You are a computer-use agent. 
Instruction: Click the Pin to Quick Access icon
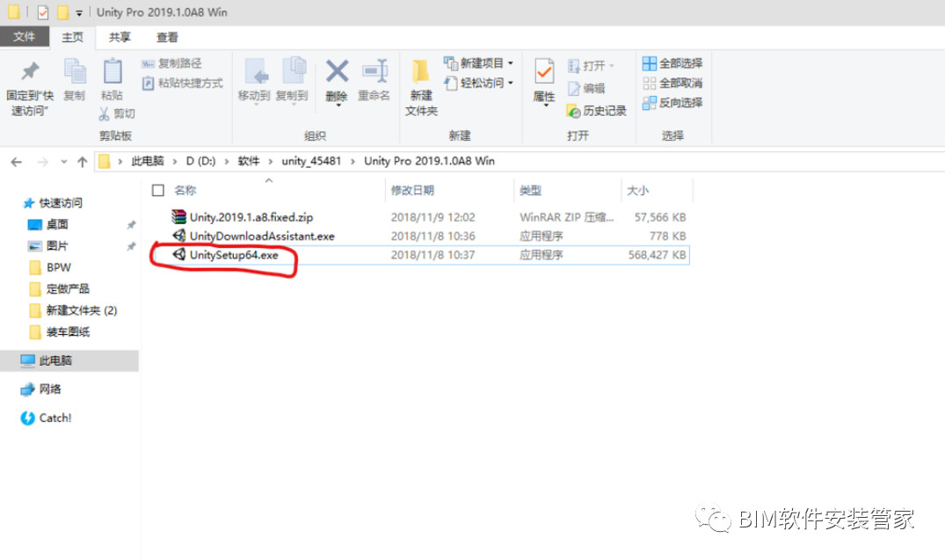click(x=30, y=71)
